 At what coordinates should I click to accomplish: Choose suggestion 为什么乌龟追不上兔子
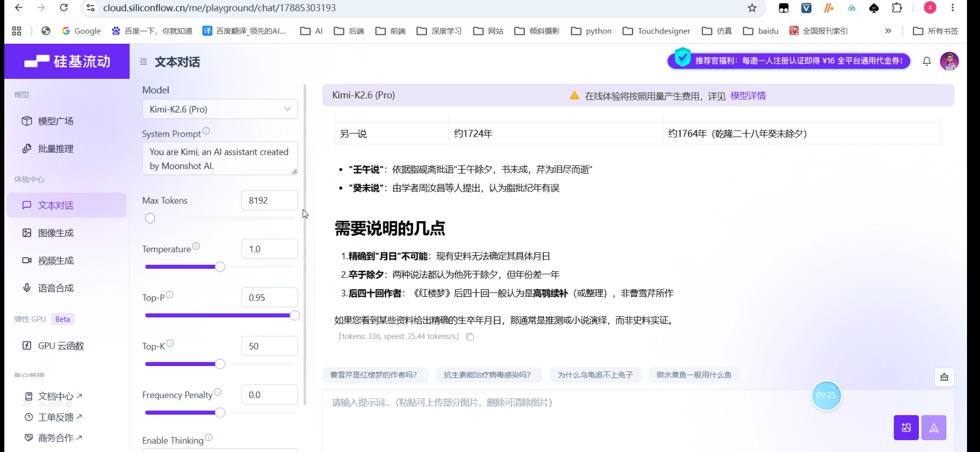tap(595, 375)
